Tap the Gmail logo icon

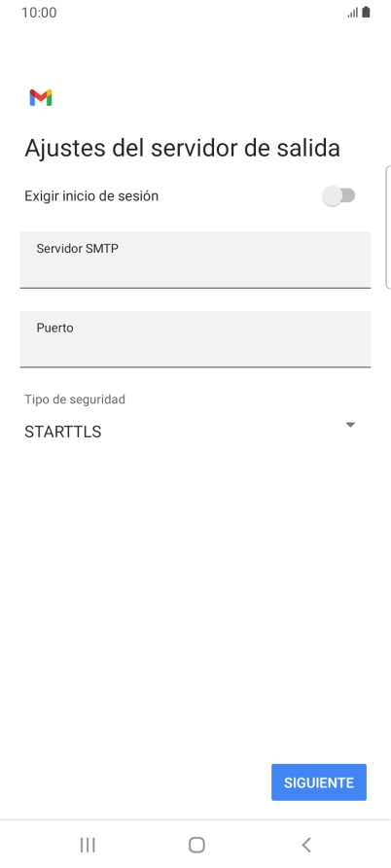pyautogui.click(x=41, y=97)
